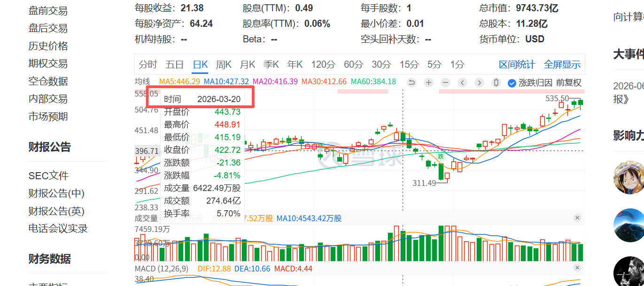Viewport: 644px width, 286px height.
Task: Open 期权交易 in the sidebar
Action: click(x=48, y=64)
